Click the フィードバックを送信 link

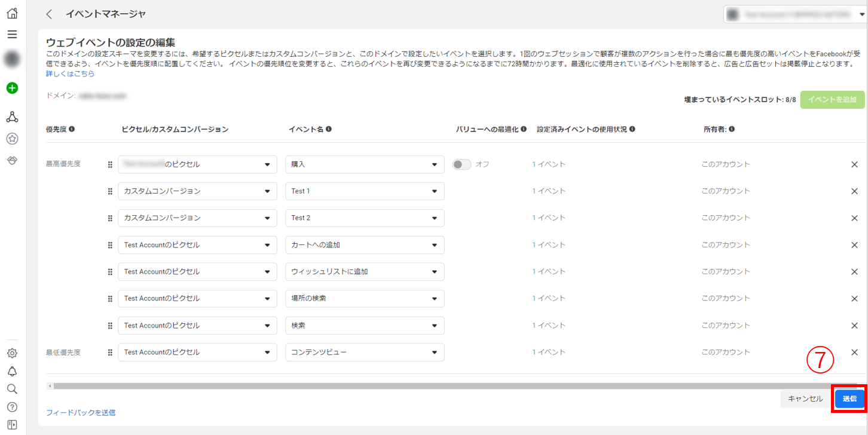pyautogui.click(x=81, y=412)
